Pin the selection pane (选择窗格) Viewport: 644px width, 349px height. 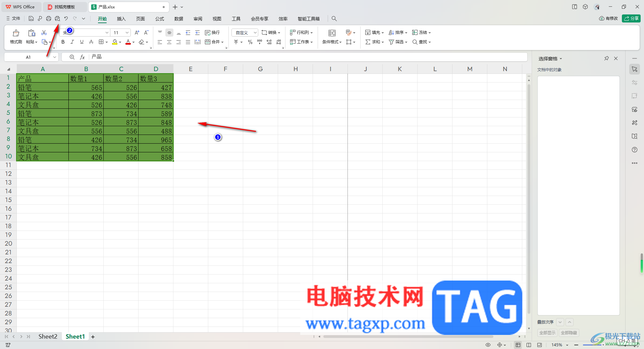pyautogui.click(x=606, y=58)
